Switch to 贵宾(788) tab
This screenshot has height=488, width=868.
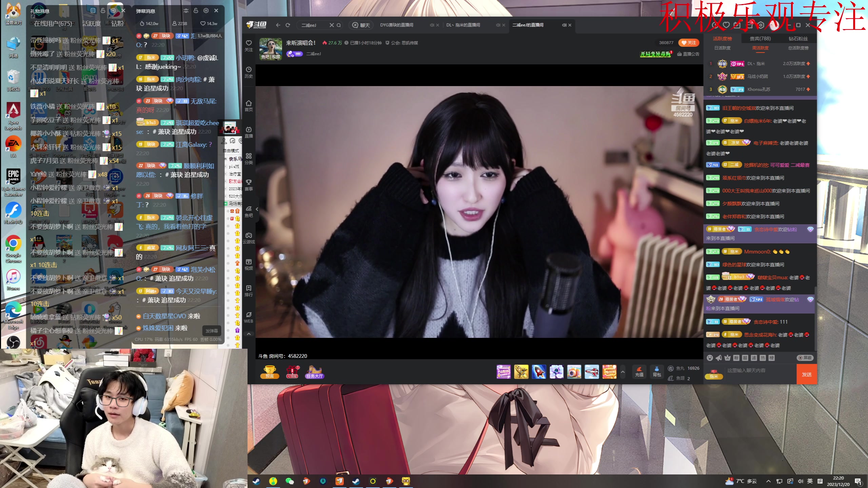[760, 39]
